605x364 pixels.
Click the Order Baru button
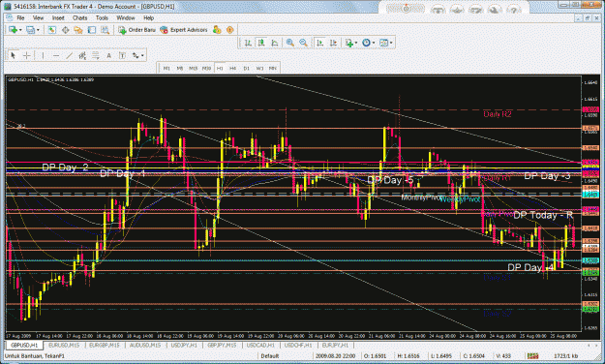(136, 30)
